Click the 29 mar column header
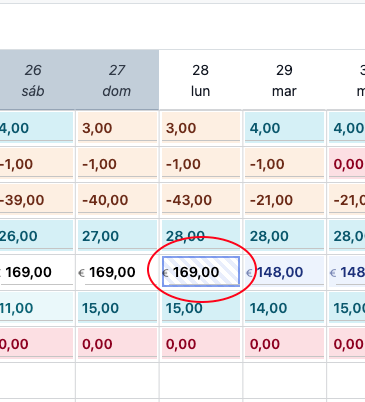 (284, 80)
